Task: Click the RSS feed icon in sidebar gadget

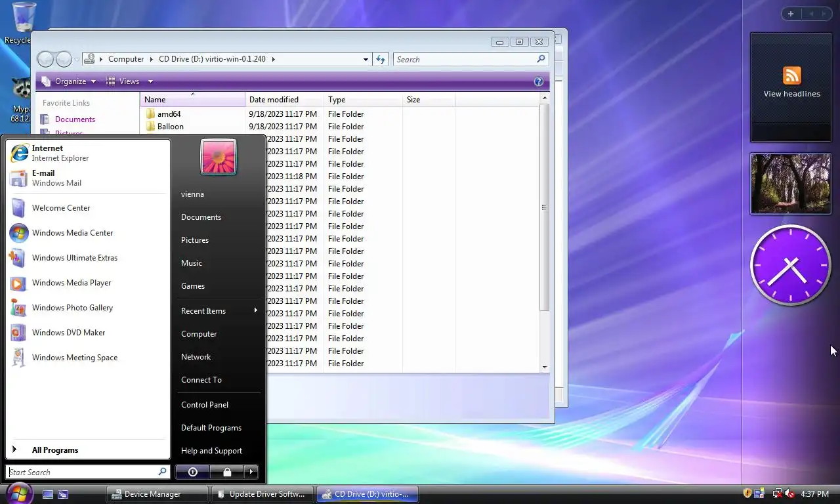Action: click(x=792, y=75)
